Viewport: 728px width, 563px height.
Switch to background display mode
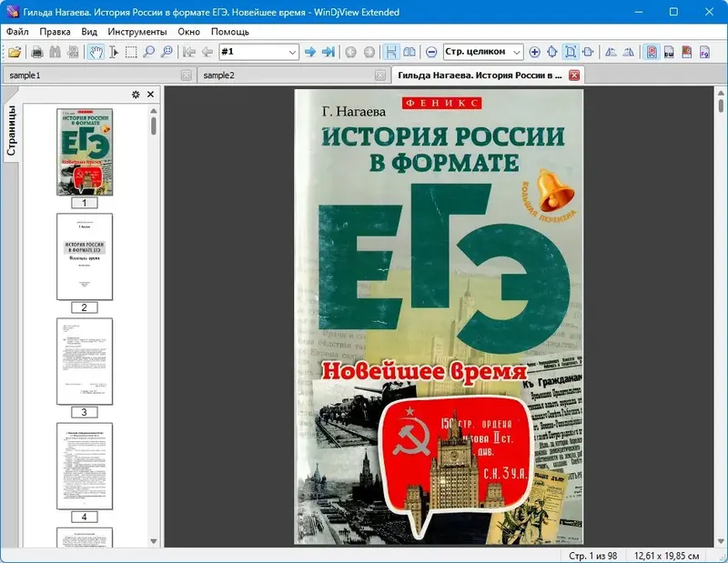[x=687, y=52]
